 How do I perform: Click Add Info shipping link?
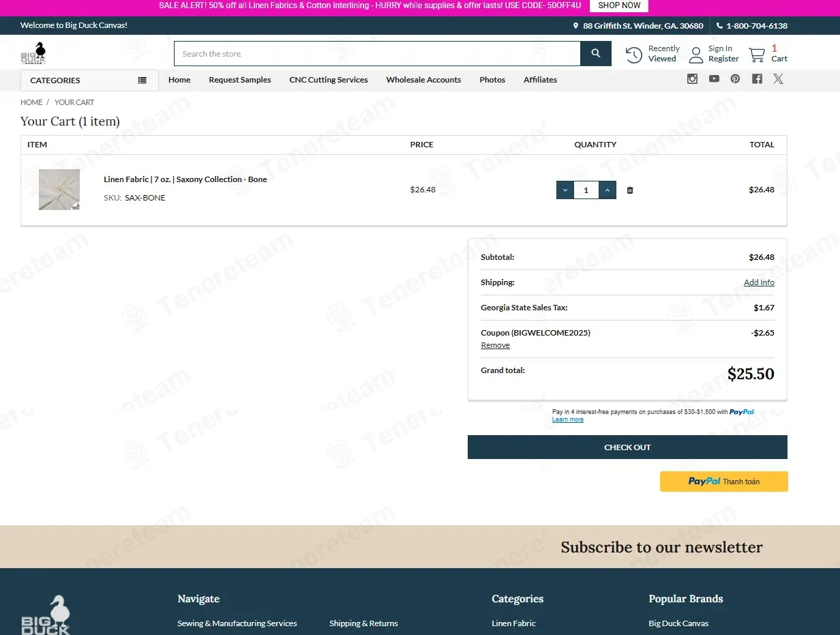coord(759,282)
